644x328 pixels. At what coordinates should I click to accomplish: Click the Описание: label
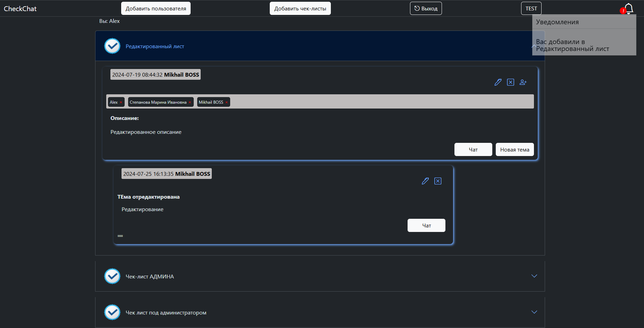pos(125,118)
